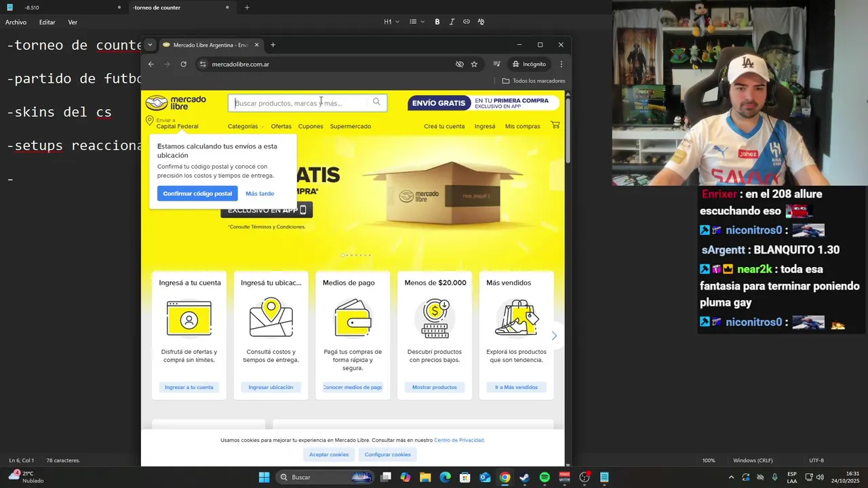The width and height of the screenshot is (868, 488).
Task: Open the Centro de Privacidad link
Action: tap(459, 440)
